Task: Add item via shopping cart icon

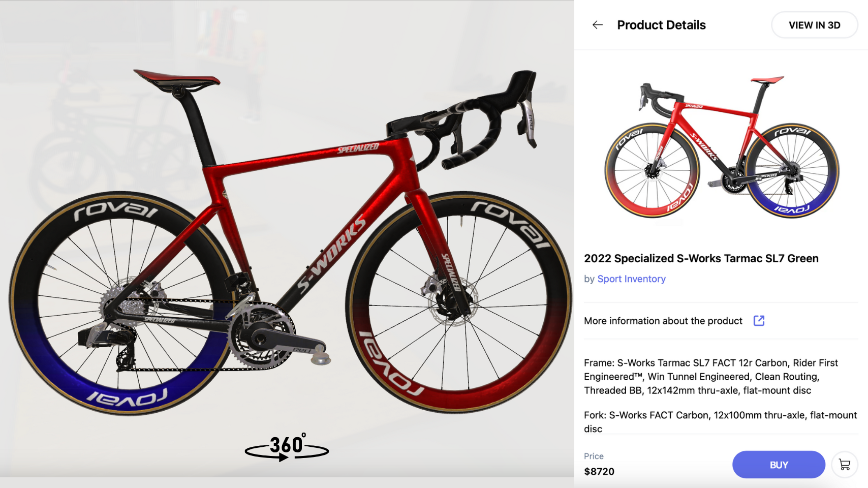Action: (845, 465)
